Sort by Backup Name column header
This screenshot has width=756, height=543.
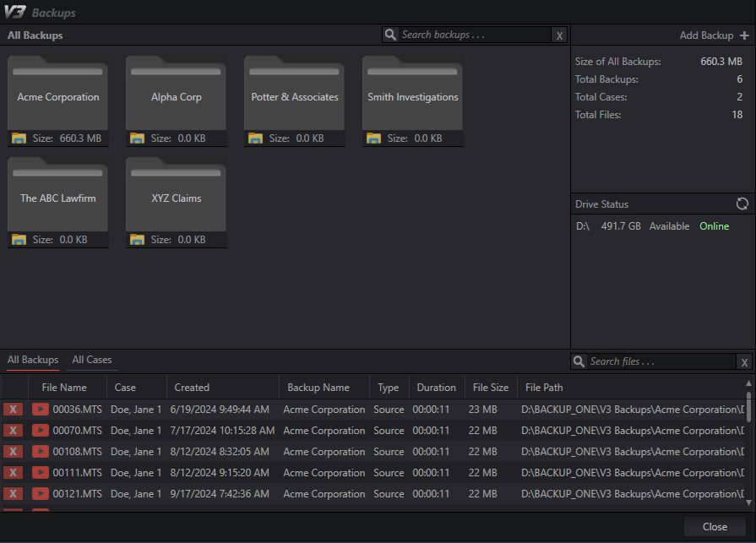pos(324,388)
